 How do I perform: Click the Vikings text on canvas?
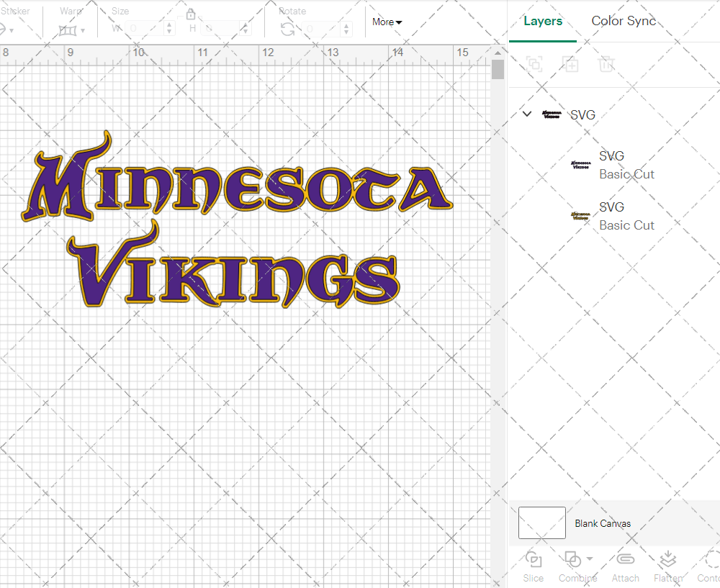(233, 264)
